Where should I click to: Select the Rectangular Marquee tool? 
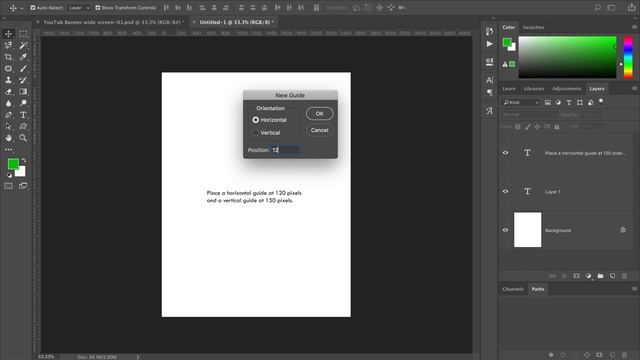click(x=23, y=34)
